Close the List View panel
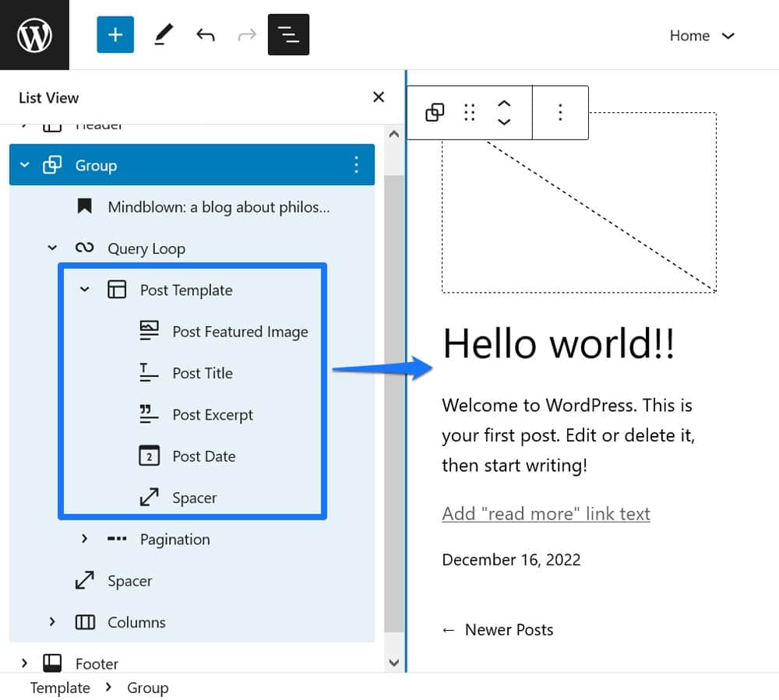This screenshot has height=700, width=779. click(x=379, y=97)
